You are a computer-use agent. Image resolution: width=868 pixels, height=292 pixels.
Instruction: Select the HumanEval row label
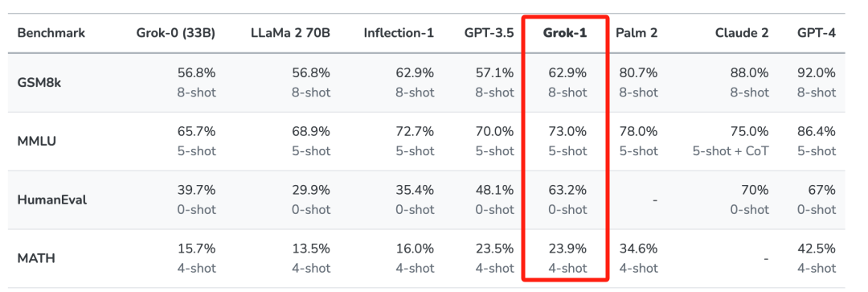pyautogui.click(x=52, y=199)
